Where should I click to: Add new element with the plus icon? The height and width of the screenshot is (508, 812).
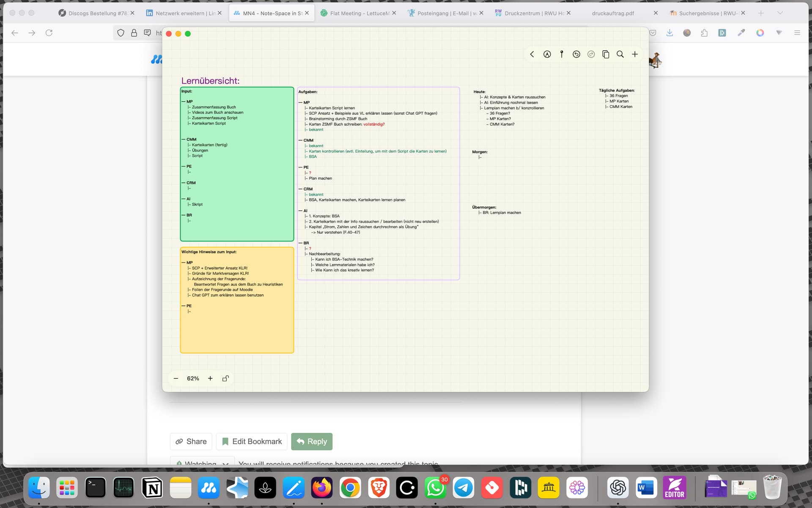(x=635, y=54)
